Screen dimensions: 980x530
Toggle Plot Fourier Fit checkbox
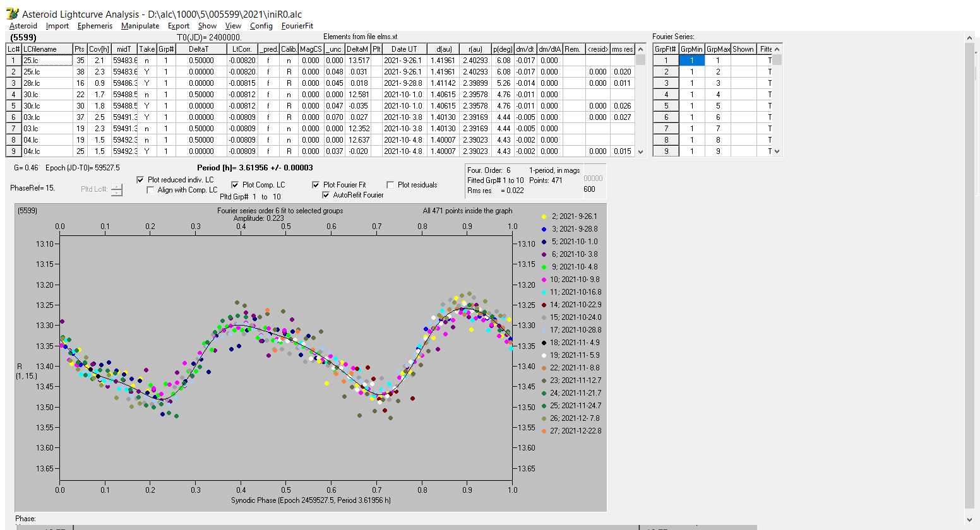[316, 185]
